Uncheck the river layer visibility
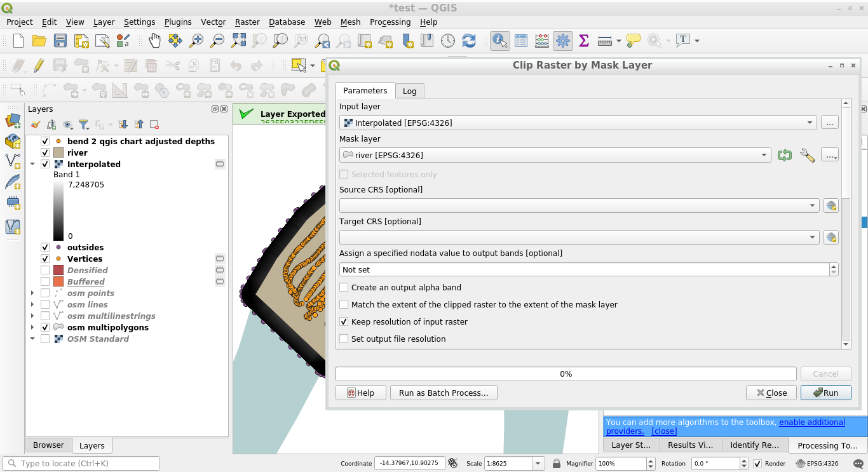 pos(45,152)
